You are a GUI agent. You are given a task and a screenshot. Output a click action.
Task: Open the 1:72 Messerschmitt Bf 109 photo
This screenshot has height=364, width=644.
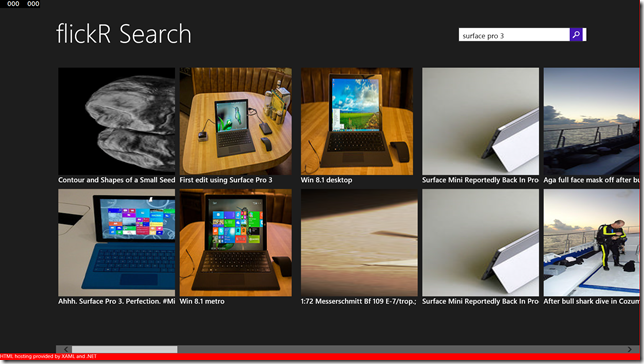point(359,242)
